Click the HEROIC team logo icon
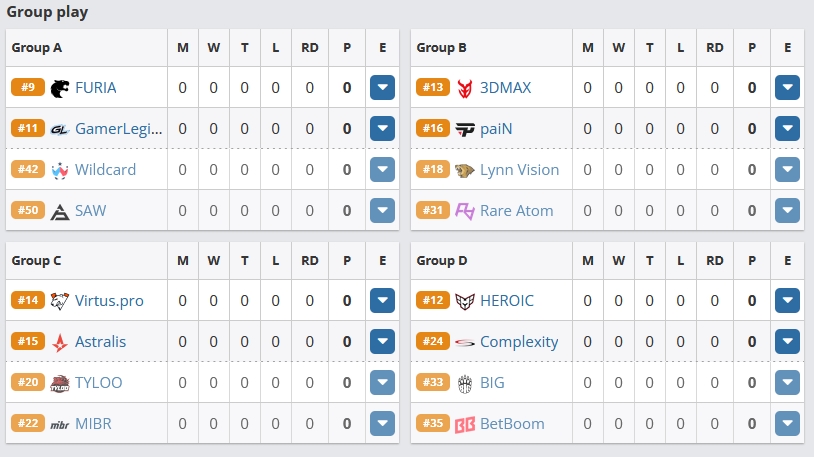Viewport: 814px width, 457px height. (465, 301)
